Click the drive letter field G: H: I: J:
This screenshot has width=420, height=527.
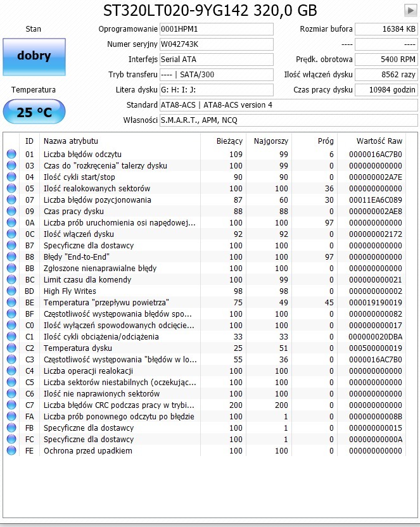point(217,90)
